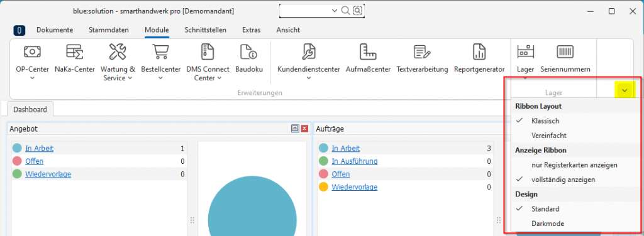Open the Reportgenerator icon
644x236 pixels.
point(479,51)
